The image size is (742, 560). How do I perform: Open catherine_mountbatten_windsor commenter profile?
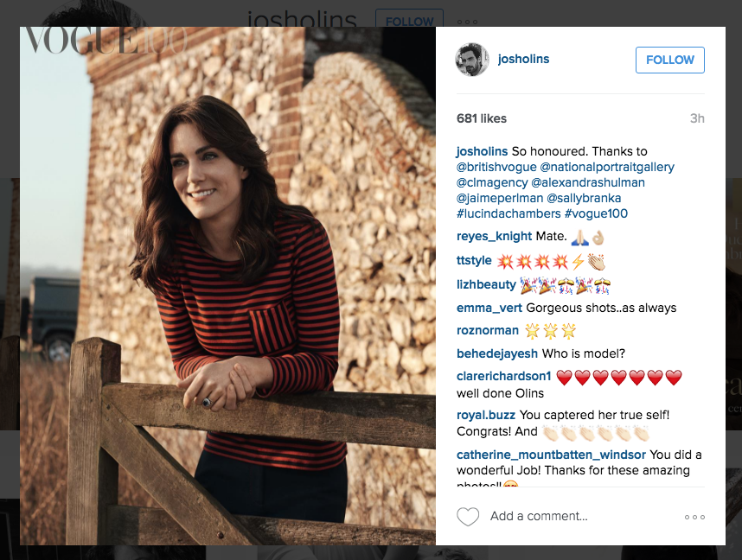click(x=551, y=455)
